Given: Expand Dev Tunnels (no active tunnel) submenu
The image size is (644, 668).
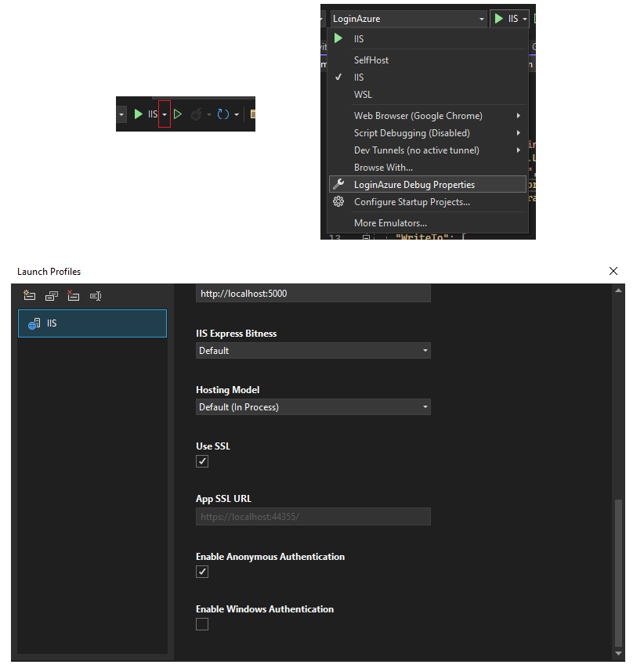Looking at the screenshot, I should tap(428, 150).
